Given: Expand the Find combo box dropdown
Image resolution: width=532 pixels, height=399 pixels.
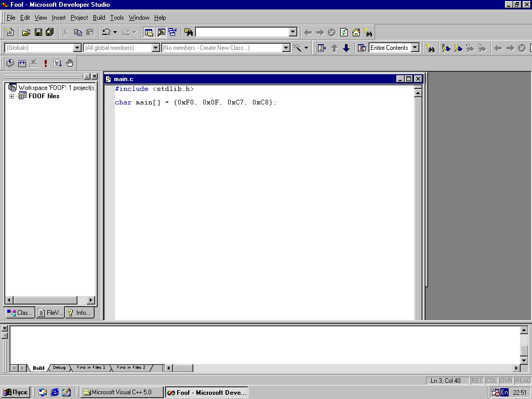Looking at the screenshot, I should (x=293, y=32).
